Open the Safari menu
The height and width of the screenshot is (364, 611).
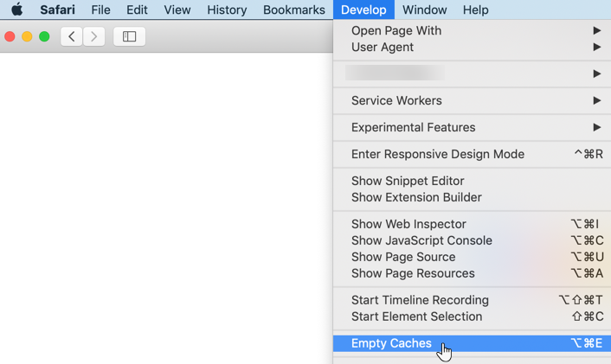click(57, 10)
